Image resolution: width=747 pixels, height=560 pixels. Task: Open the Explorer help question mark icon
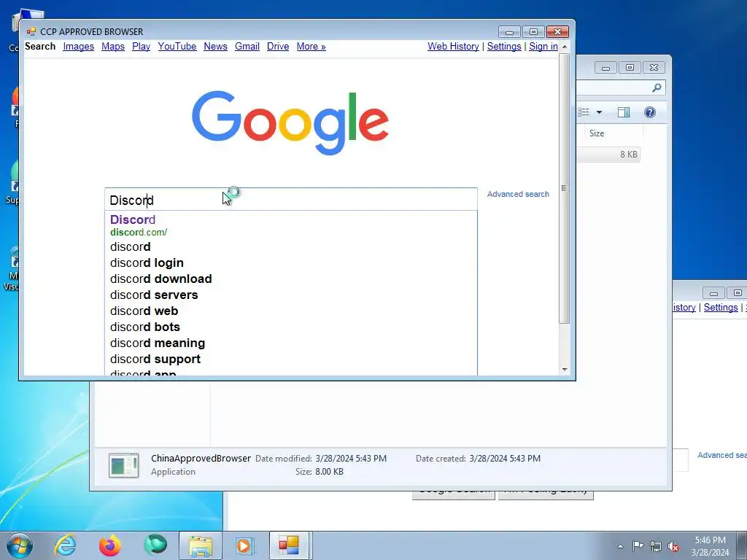coord(650,112)
